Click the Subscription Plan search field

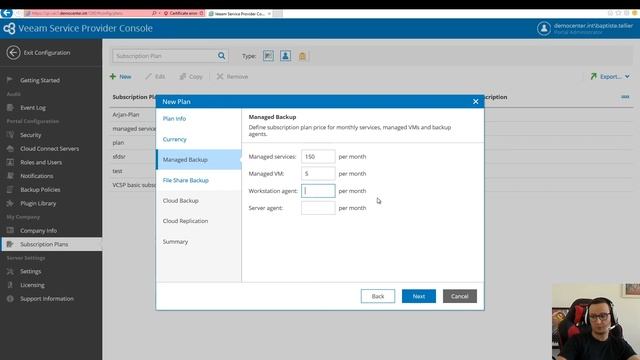point(164,56)
